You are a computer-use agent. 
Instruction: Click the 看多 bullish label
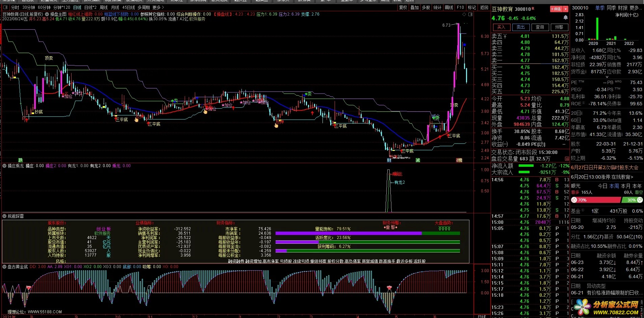pos(575,192)
